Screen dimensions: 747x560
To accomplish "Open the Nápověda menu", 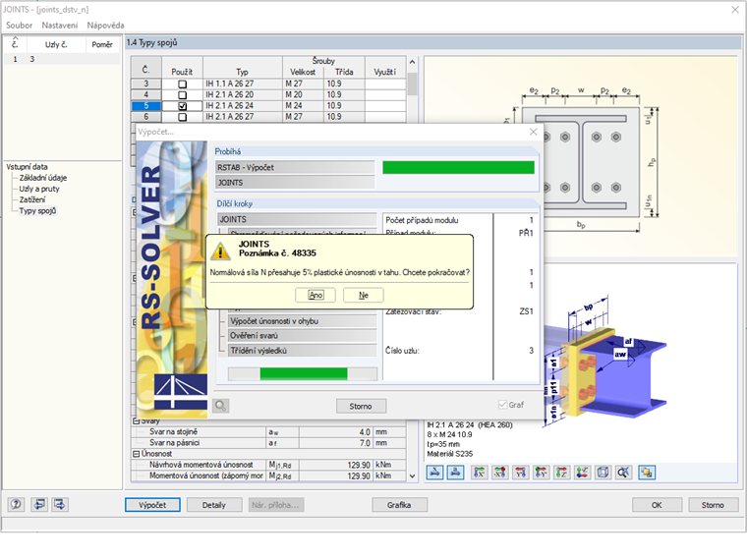I will coord(105,26).
